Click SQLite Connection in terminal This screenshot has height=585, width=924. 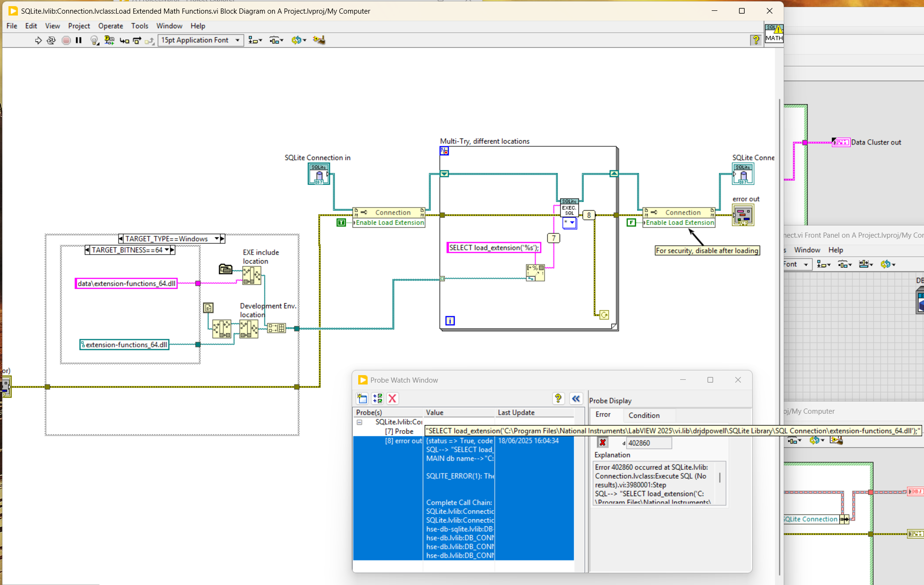pyautogui.click(x=319, y=174)
